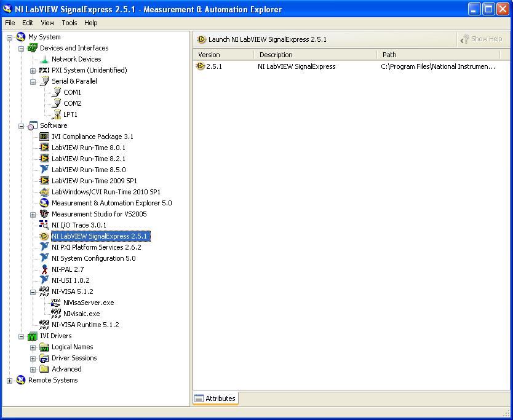Click the Serial & Parallel connector icon
This screenshot has height=420, width=513.
pyautogui.click(x=44, y=81)
